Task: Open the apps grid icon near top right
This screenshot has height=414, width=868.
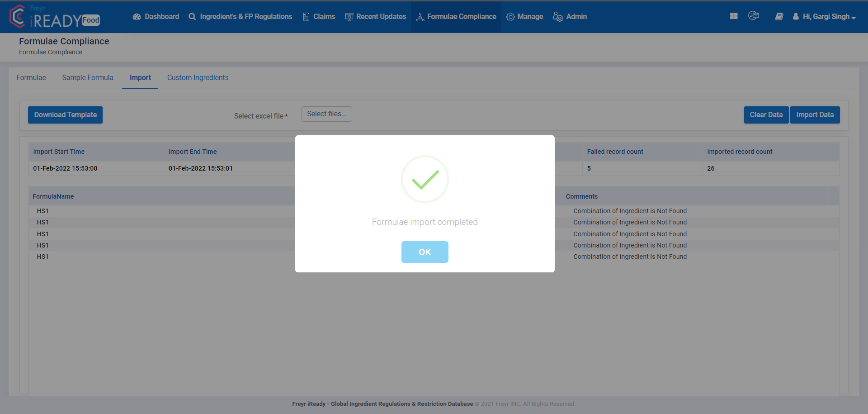Action: click(x=734, y=15)
